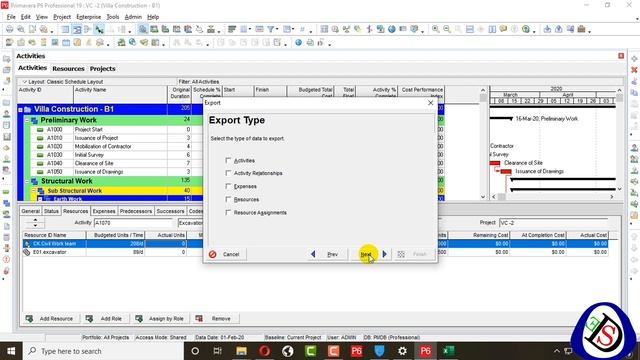Click the right scroll arrow under the Gantt chart

pyautogui.click(x=611, y=197)
